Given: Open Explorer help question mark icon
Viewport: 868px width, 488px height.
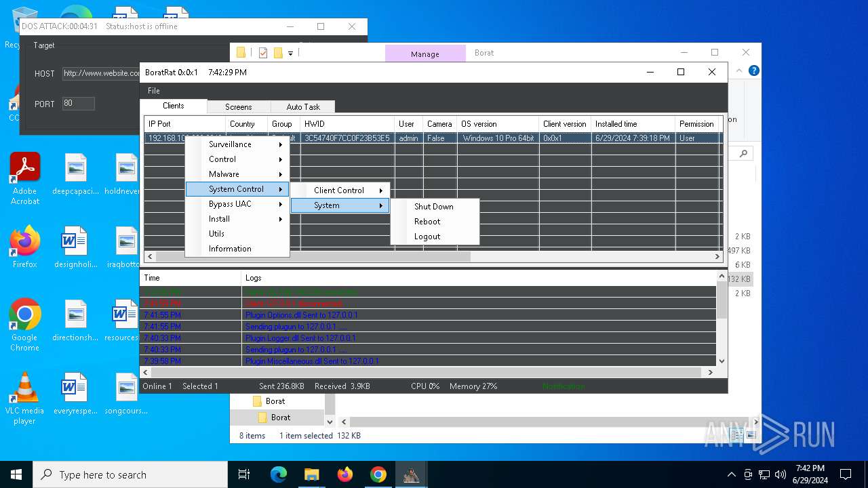Looking at the screenshot, I should 753,70.
